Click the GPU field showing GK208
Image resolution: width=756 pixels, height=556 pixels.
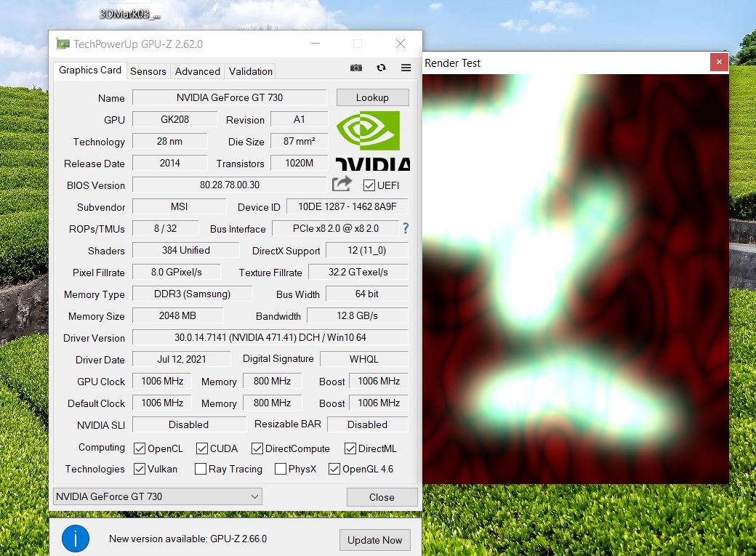175,119
